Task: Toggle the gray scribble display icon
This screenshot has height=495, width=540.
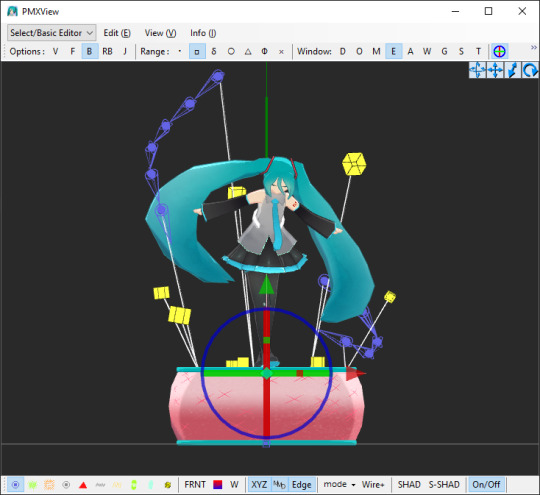Action: (100, 485)
